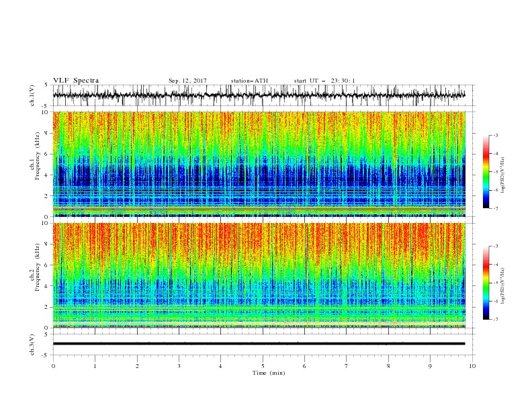Click the ch.1 black waveform trace
The height and width of the screenshot is (411, 532).
tap(259, 95)
